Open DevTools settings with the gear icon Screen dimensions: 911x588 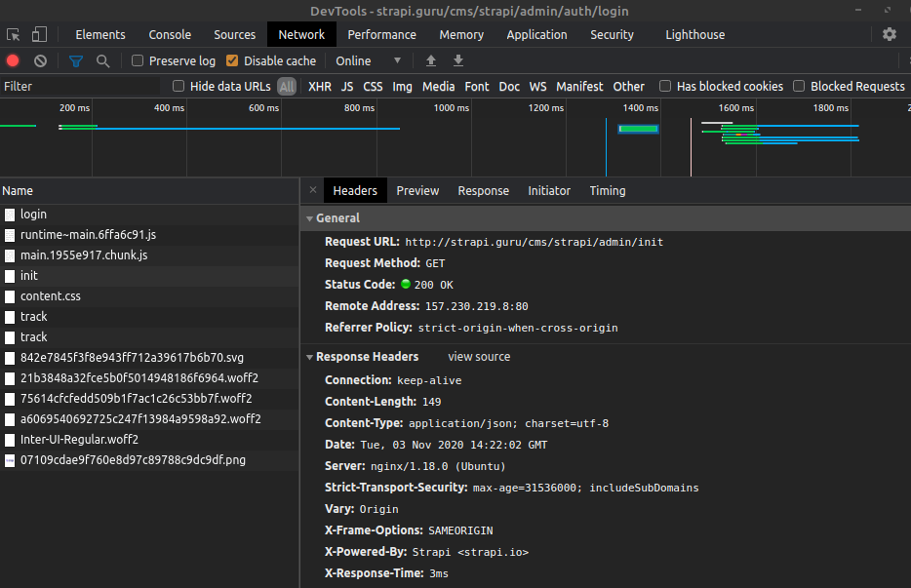point(890,34)
